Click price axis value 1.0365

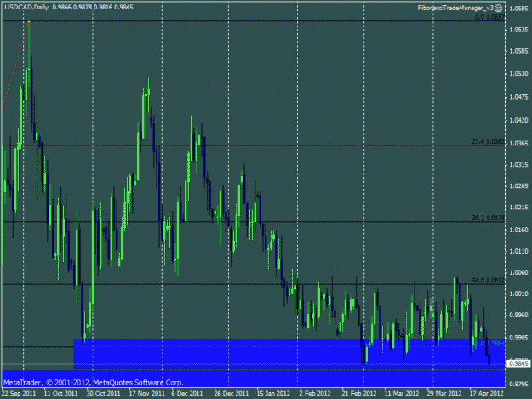pyautogui.click(x=518, y=144)
